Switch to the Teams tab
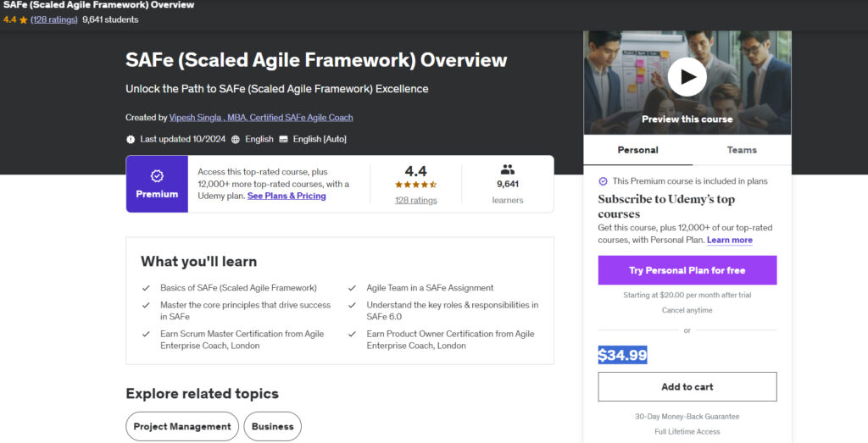Screen dimensions: 868x443 (x=742, y=150)
